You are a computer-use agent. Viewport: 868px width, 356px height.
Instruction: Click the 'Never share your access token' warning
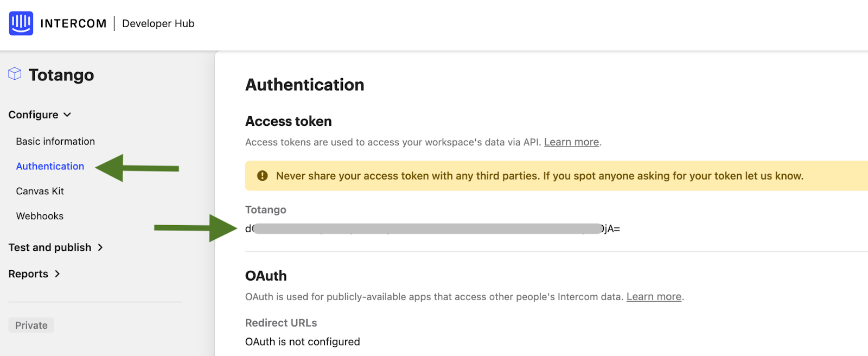[540, 176]
